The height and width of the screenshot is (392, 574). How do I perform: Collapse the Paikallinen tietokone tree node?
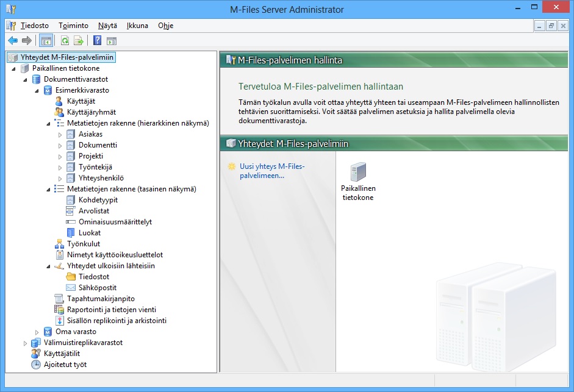pos(13,68)
